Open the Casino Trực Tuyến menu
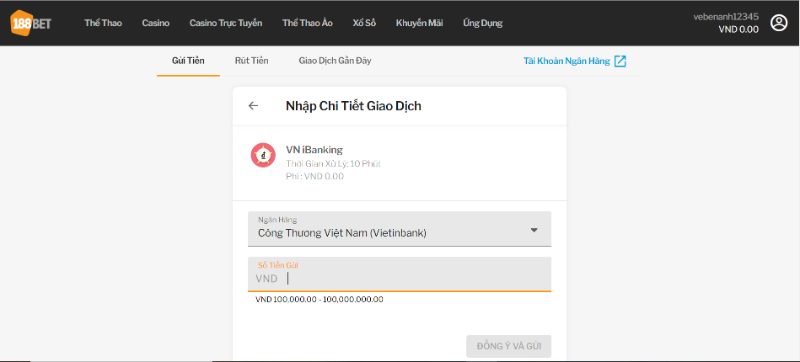The height and width of the screenshot is (362, 800). (x=226, y=23)
